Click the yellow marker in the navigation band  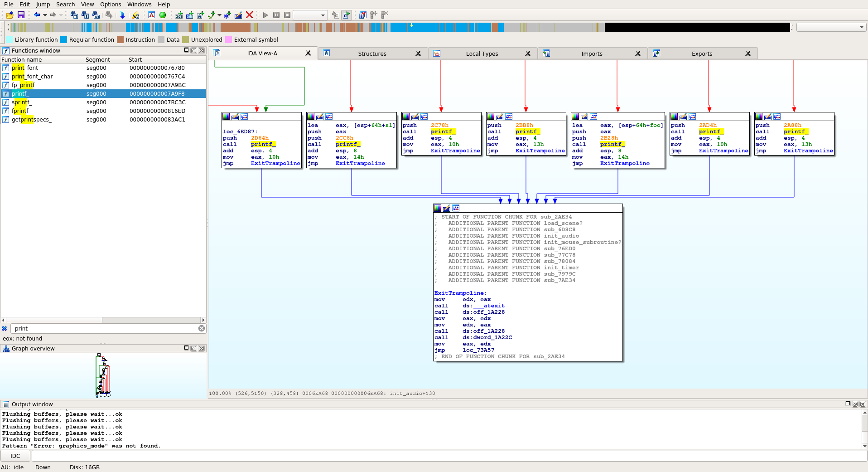(411, 25)
